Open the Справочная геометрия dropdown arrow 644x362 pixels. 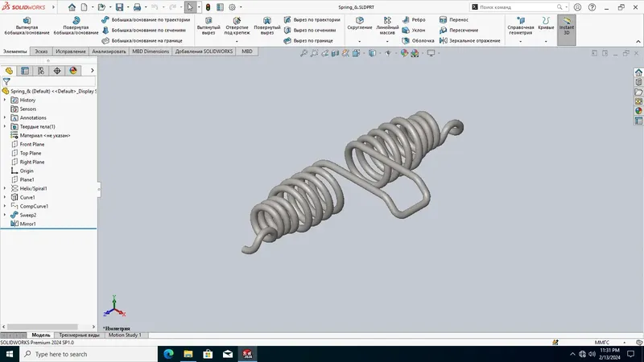click(x=520, y=42)
